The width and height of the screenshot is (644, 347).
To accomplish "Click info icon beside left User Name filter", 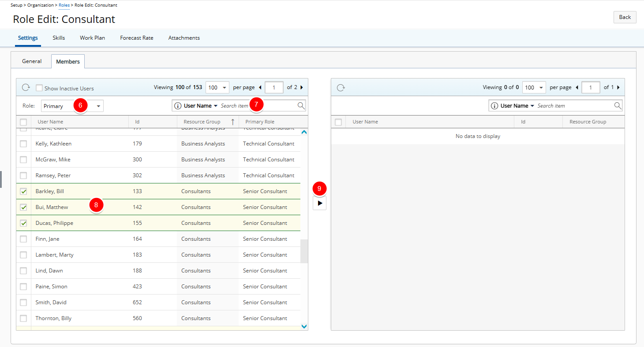I will point(178,106).
